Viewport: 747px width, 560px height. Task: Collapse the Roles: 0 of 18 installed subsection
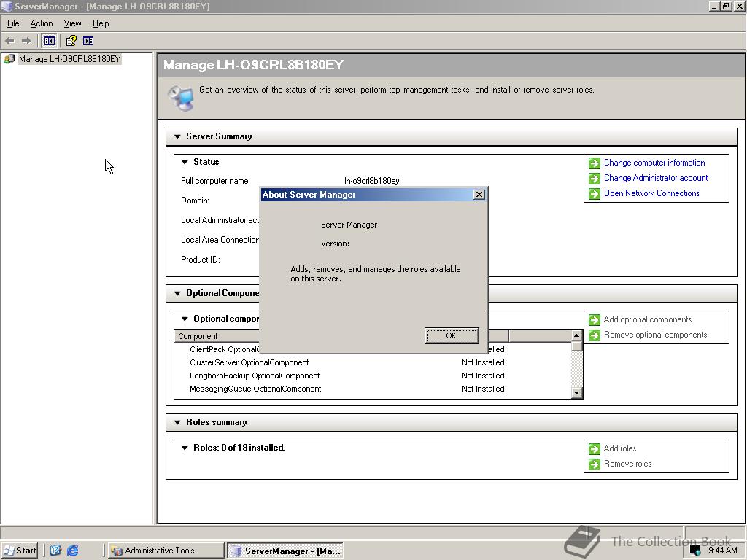185,448
